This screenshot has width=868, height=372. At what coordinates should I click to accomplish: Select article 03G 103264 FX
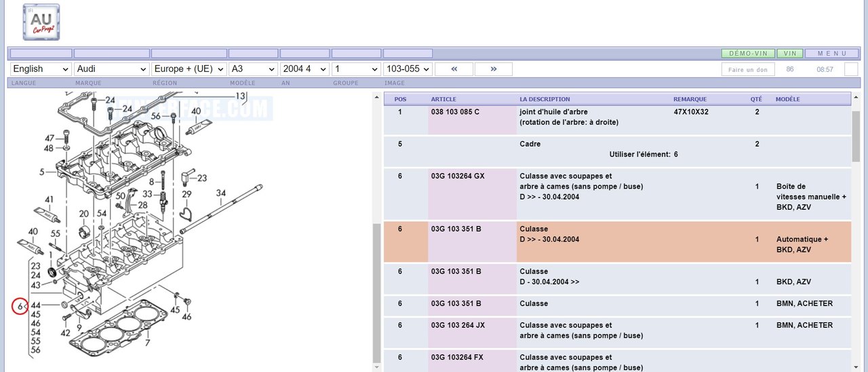[x=458, y=358]
